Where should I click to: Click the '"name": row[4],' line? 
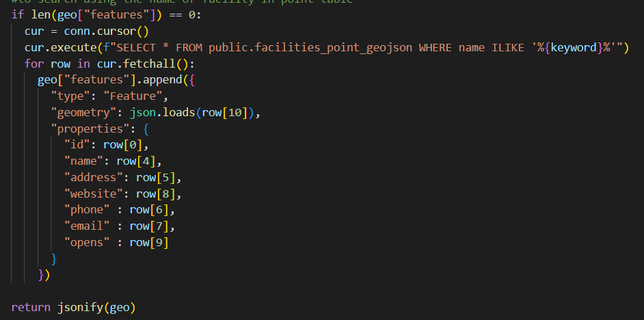(113, 161)
